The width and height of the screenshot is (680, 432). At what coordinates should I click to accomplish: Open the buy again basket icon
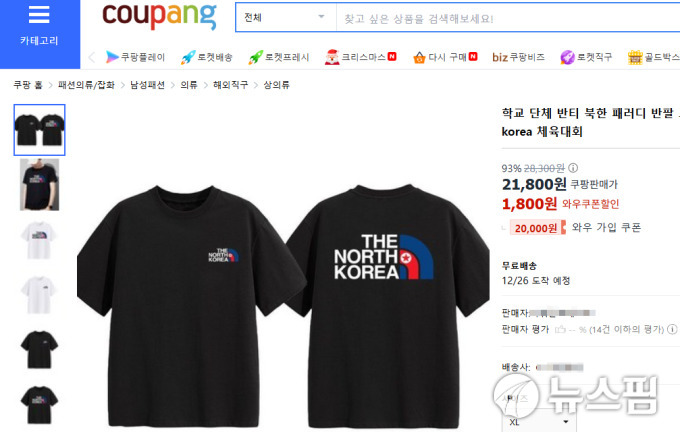[419, 57]
